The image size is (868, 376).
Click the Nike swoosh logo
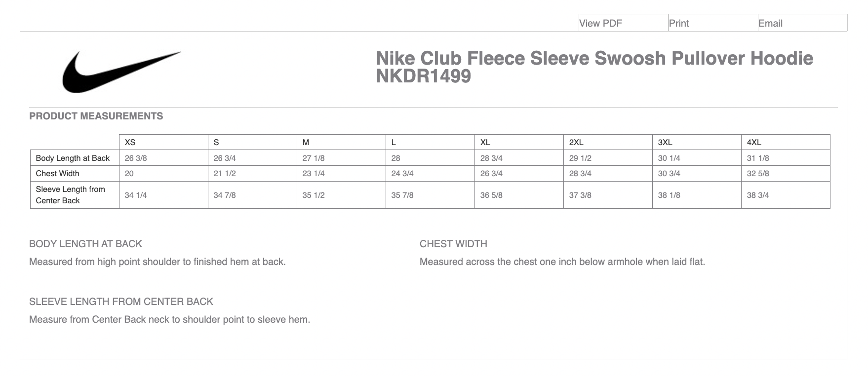pos(120,72)
